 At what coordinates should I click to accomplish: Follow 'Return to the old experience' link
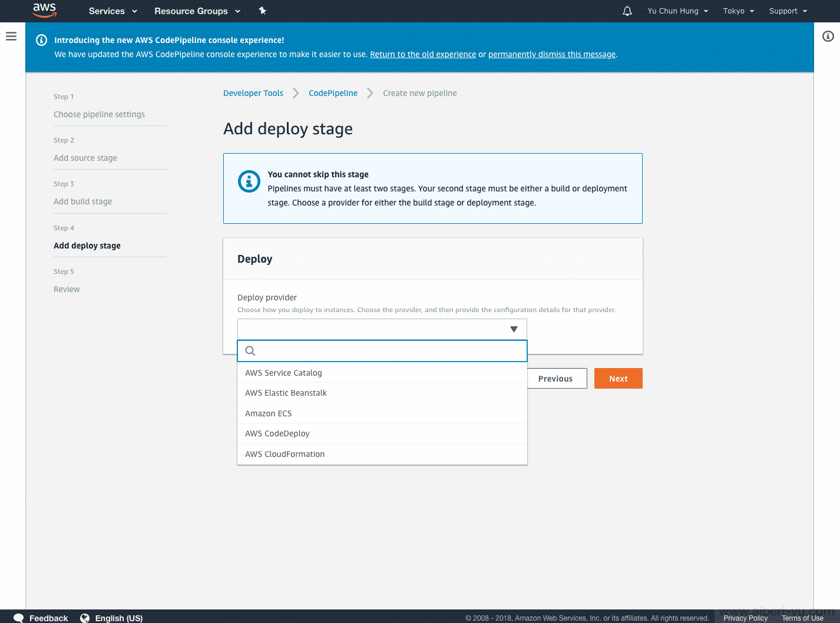pyautogui.click(x=423, y=54)
